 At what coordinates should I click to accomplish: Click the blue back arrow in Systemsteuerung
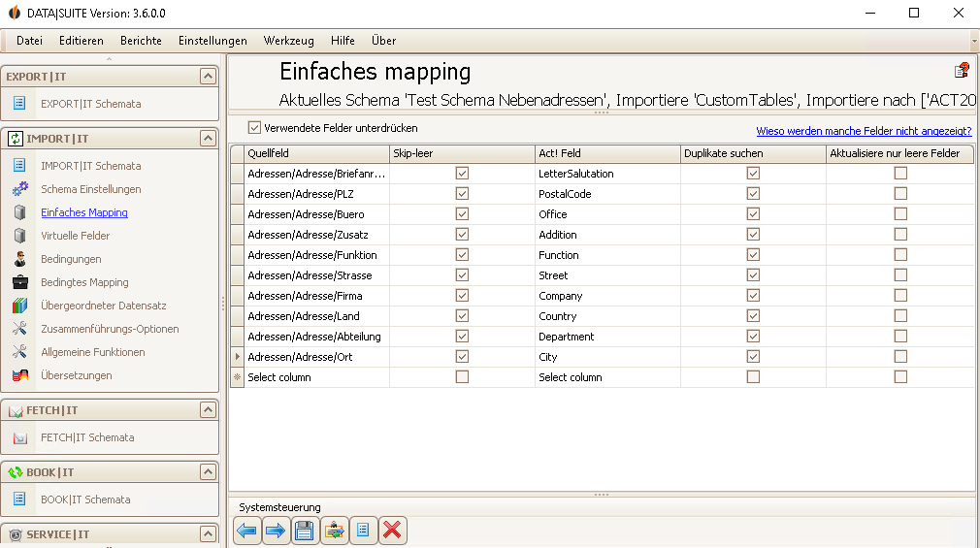click(246, 531)
